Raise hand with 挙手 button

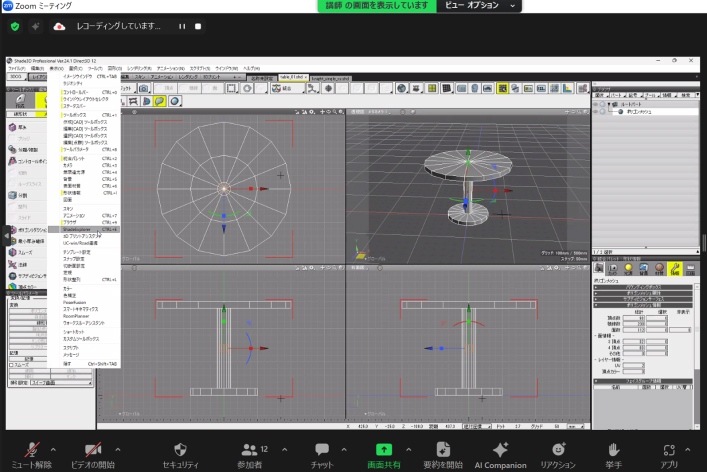click(x=614, y=455)
